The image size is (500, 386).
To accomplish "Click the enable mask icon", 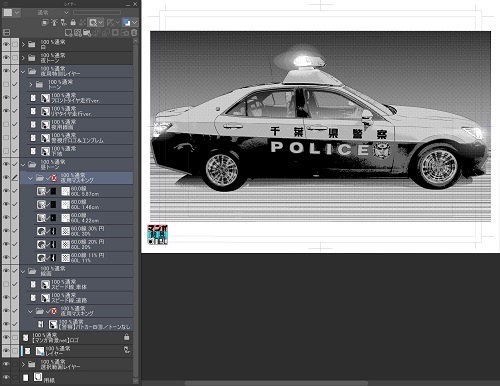I will [x=93, y=22].
